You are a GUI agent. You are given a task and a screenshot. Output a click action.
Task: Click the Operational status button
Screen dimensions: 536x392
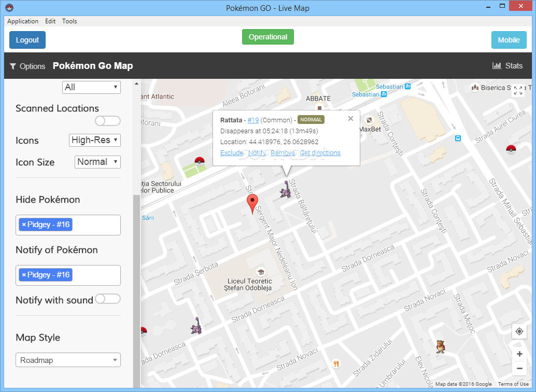(267, 37)
